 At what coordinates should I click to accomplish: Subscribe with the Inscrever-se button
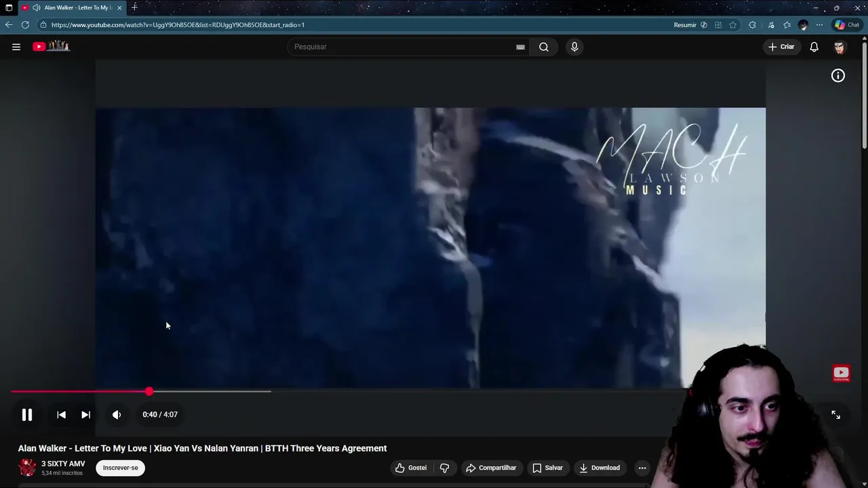pyautogui.click(x=121, y=468)
